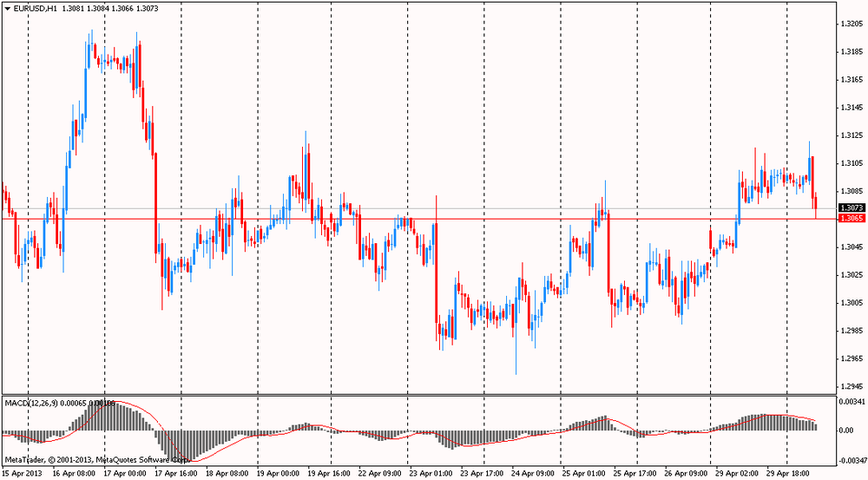Click the 1.3085 price scale value
Image resolution: width=868 pixels, height=480 pixels.
852,191
